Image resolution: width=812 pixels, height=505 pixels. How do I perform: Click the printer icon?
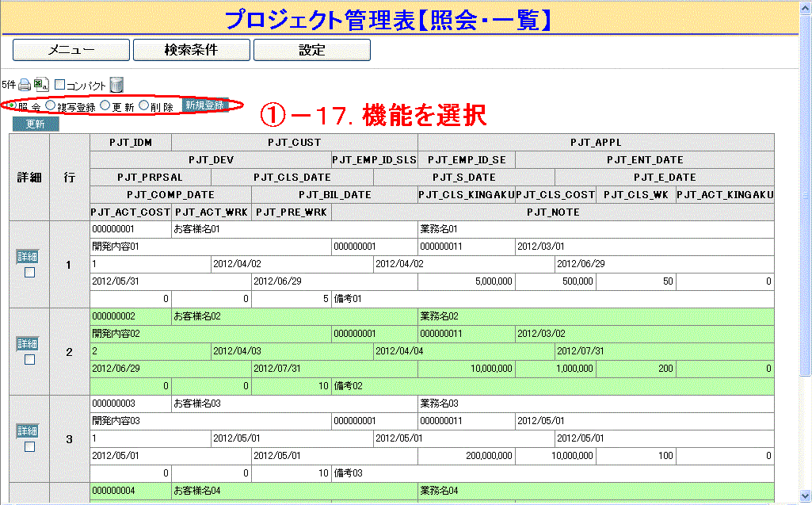coord(25,85)
